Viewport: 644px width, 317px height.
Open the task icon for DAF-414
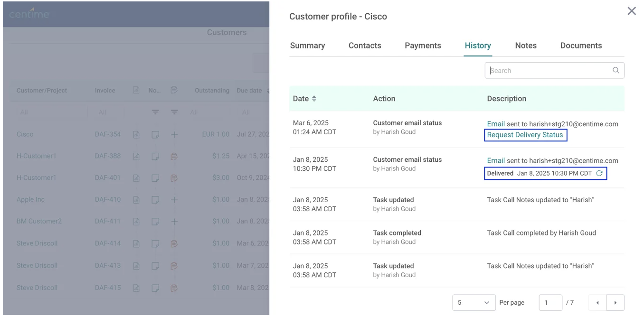coord(174,243)
